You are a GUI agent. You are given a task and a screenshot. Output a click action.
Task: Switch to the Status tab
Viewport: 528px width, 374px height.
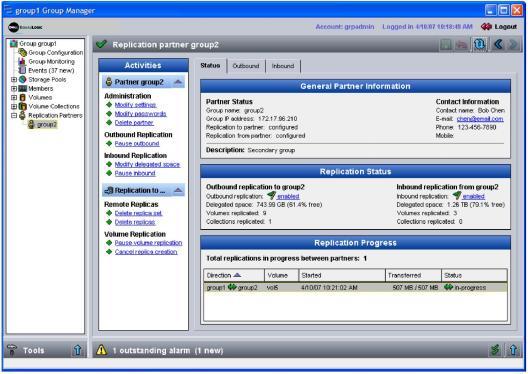(210, 65)
